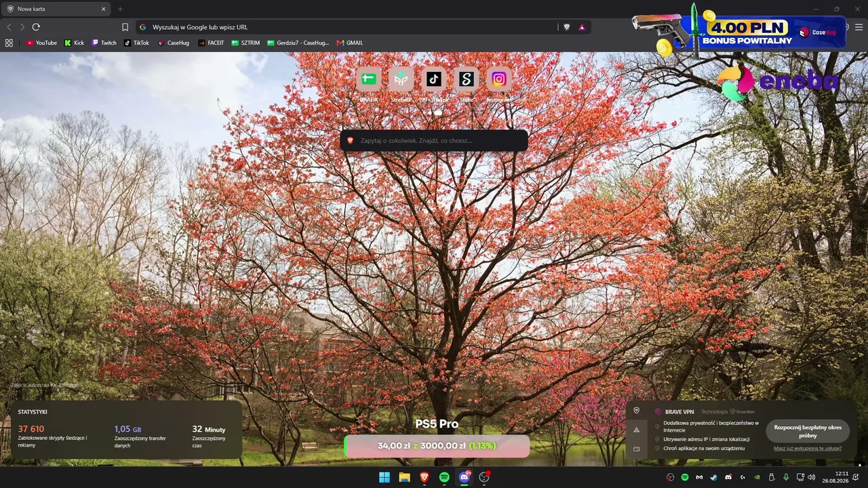868x488 pixels.
Task: Open the safely remove USB tray icon
Action: 772,477
